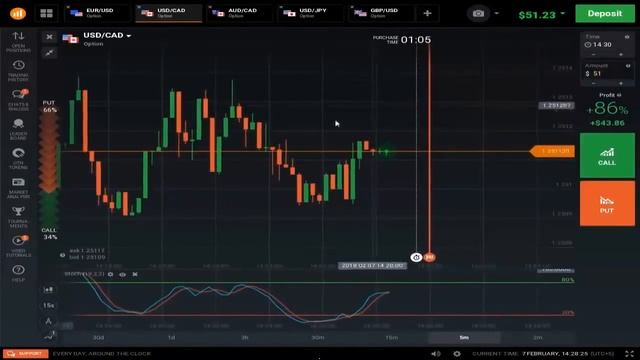Image resolution: width=640 pixels, height=360 pixels.
Task: Click the CALL 34% sentiment indicator
Action: pos(49,233)
